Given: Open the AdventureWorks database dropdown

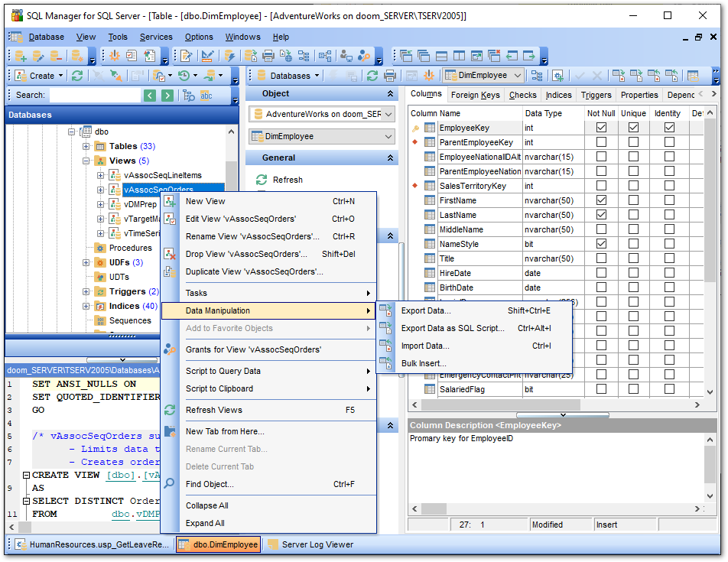Looking at the screenshot, I should [x=386, y=113].
